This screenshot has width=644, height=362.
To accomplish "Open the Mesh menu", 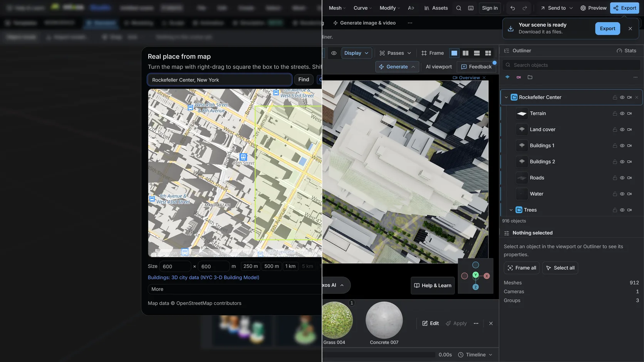I will 337,8.
